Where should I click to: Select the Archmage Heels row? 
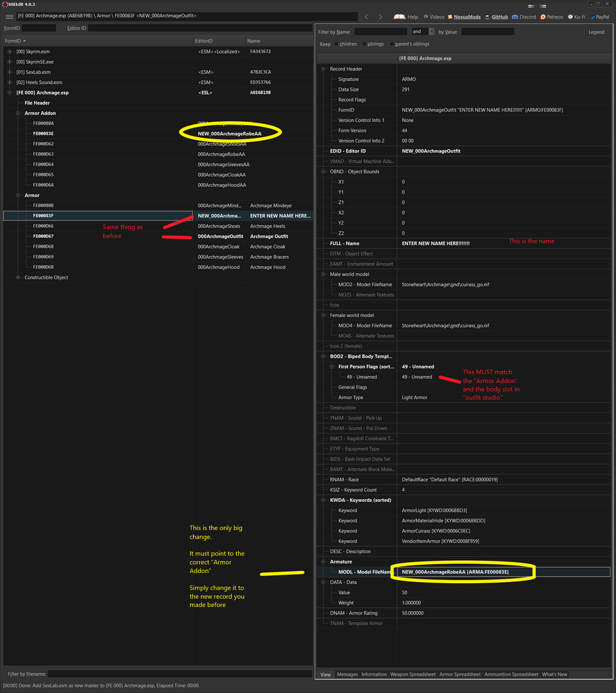[x=158, y=226]
